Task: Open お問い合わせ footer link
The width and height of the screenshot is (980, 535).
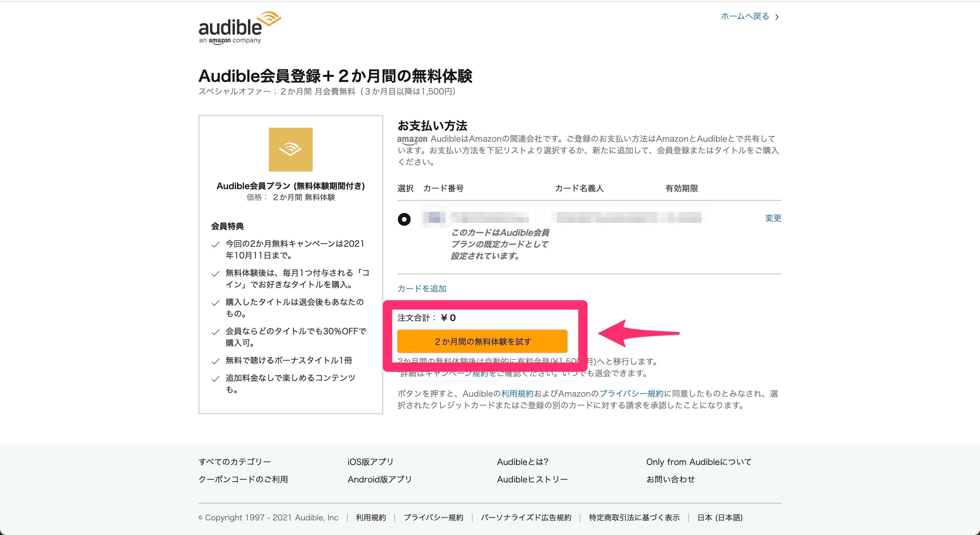Action: 671,479
